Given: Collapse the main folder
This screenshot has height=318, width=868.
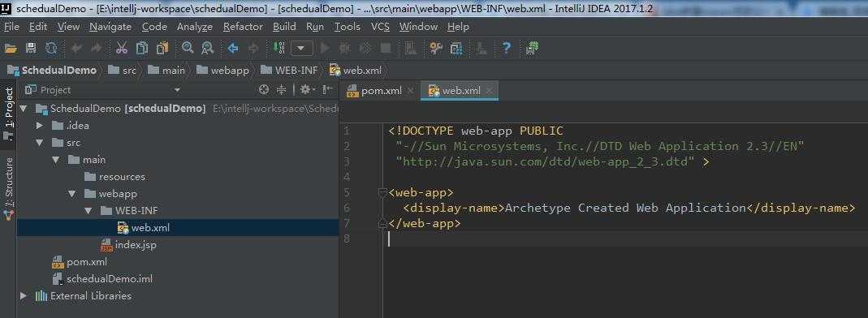Looking at the screenshot, I should [x=55, y=160].
